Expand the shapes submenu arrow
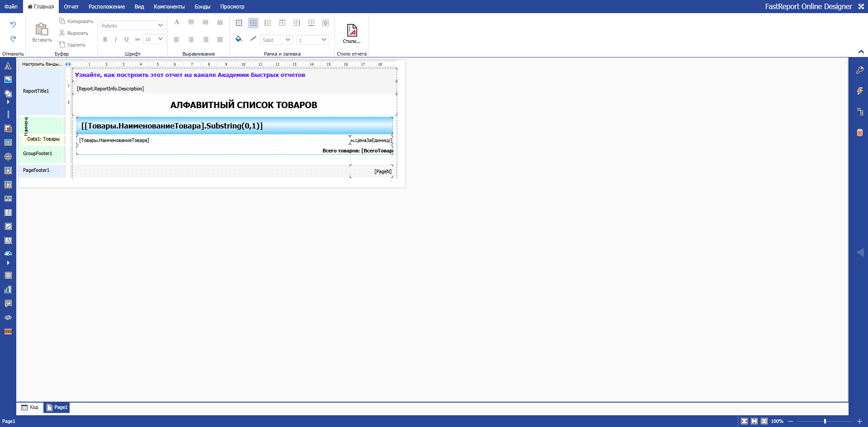 pos(8,102)
